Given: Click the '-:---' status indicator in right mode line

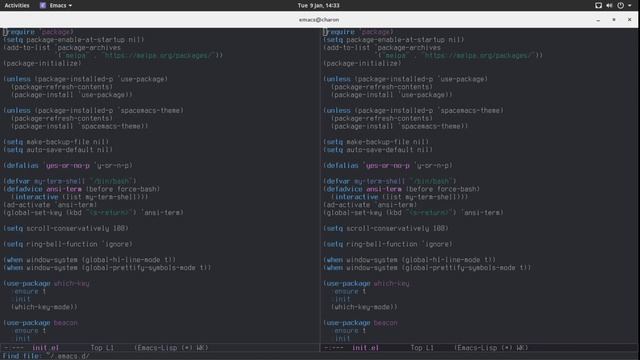Looking at the screenshot, I should click(x=334, y=348).
